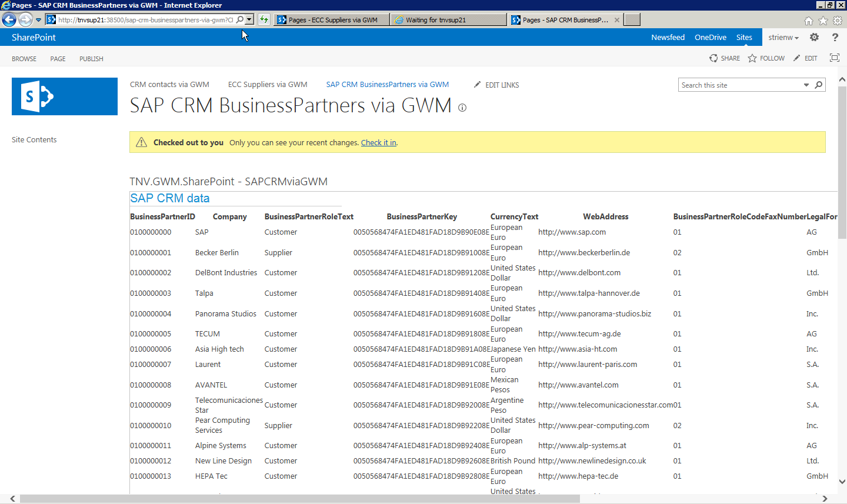Click the Pear Computing Services company cell
Viewport: 847px width, 504px height.
pyautogui.click(x=222, y=425)
